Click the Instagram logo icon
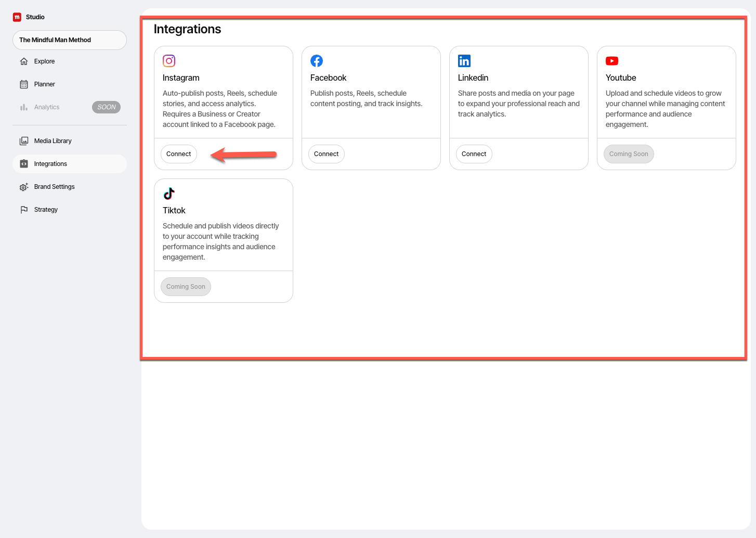The height and width of the screenshot is (538, 756). (x=169, y=61)
